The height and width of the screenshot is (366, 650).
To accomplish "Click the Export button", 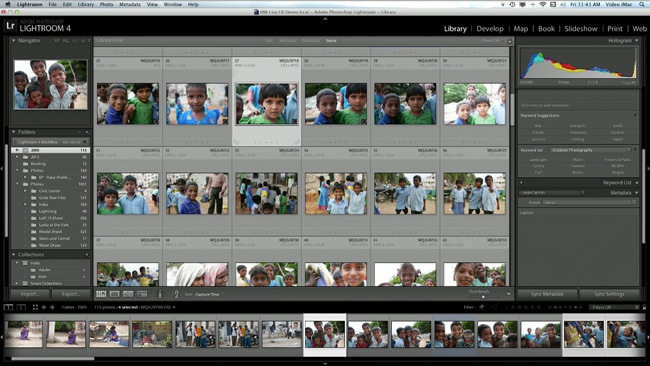I will click(x=70, y=294).
